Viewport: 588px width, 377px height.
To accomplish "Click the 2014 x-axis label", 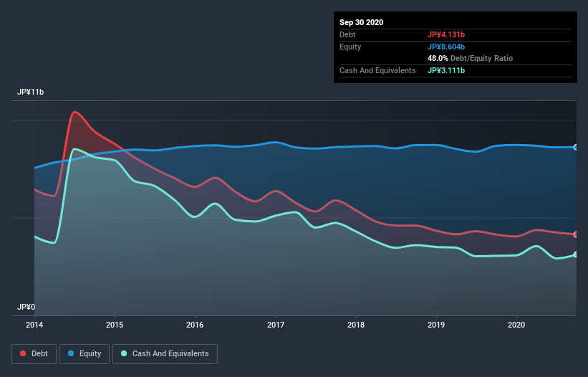I will (x=34, y=325).
